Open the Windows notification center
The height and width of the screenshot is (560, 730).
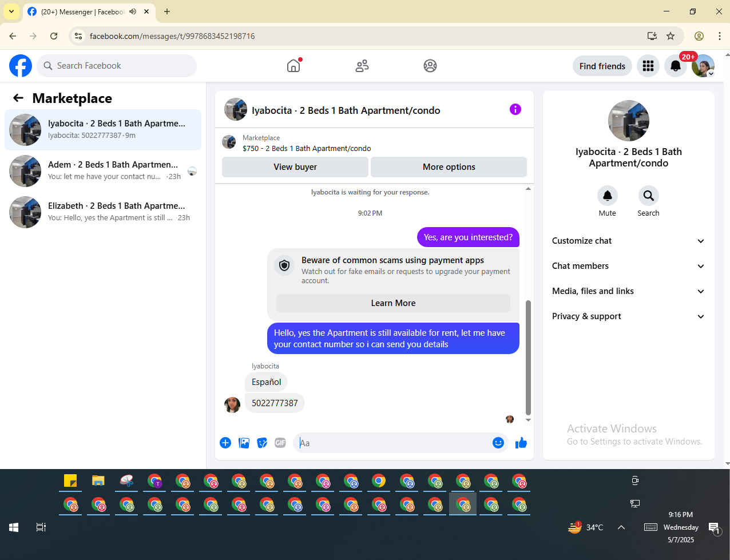tap(714, 528)
